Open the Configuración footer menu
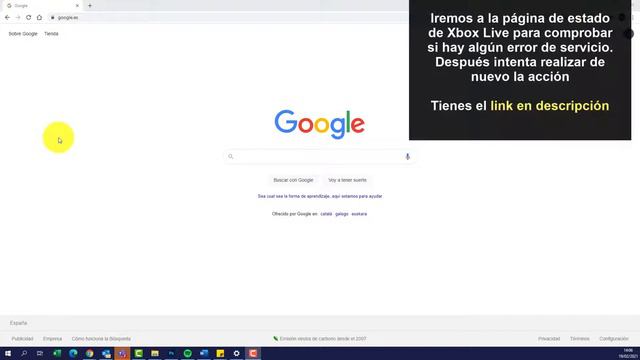 [613, 339]
